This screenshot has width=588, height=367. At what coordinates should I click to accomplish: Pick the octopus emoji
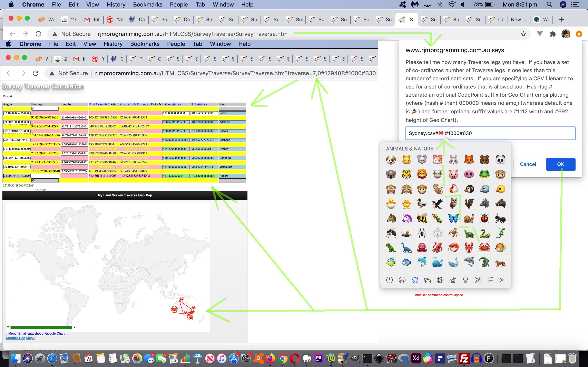[x=422, y=248]
